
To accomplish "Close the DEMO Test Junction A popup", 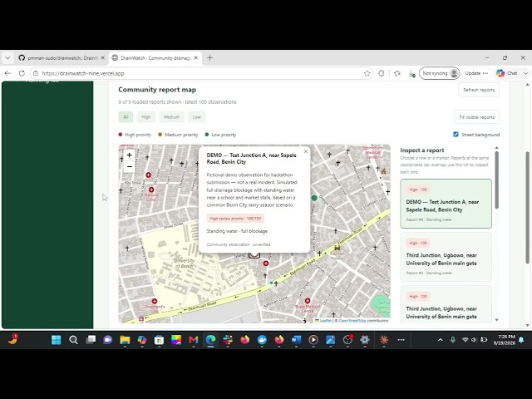I will click(x=306, y=151).
